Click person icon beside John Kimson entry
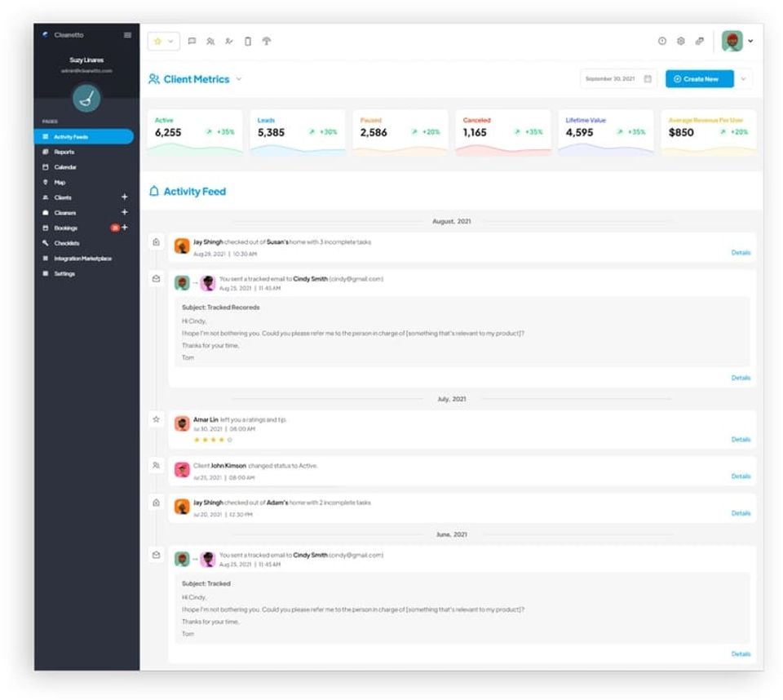The width and height of the screenshot is (783, 700). [x=157, y=466]
